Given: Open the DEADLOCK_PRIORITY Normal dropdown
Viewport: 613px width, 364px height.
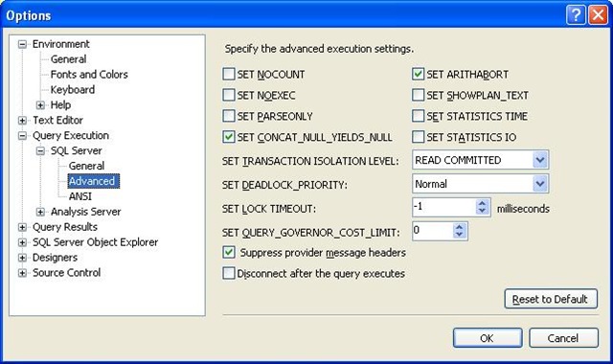Looking at the screenshot, I should coord(540,183).
